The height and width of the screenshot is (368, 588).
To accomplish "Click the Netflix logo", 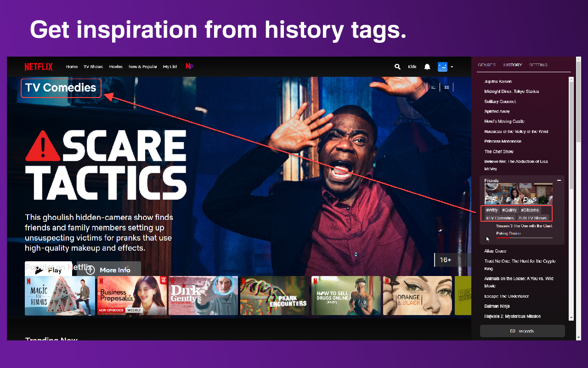I will (x=39, y=67).
